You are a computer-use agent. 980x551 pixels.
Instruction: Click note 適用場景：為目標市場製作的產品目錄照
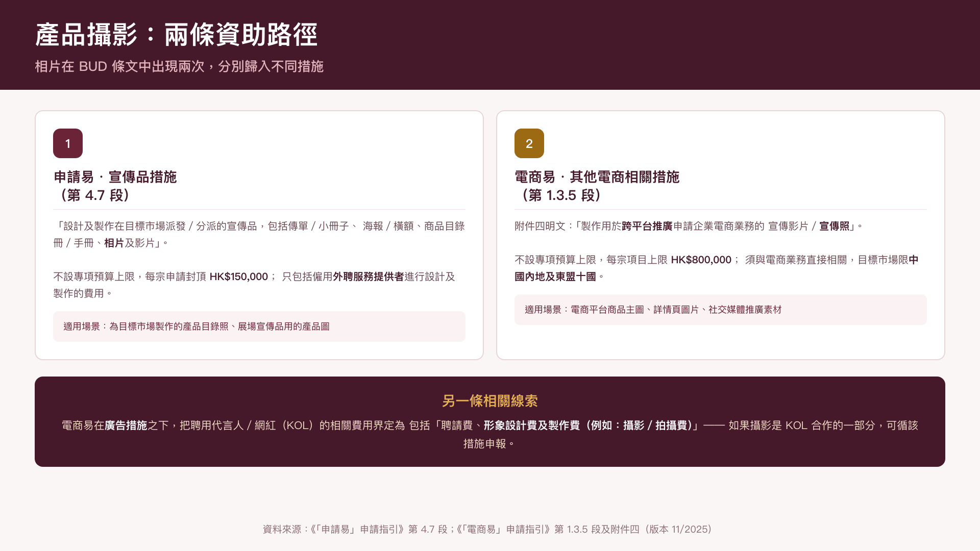coord(259,327)
